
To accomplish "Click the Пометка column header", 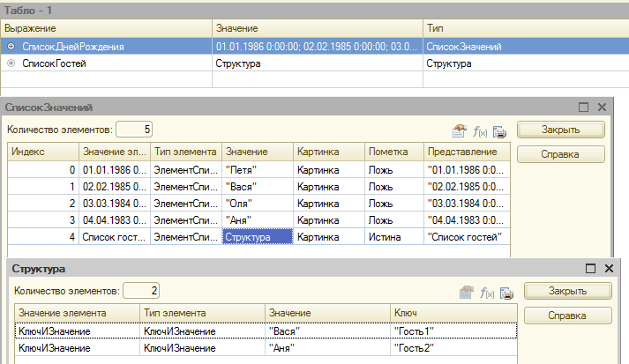I will coord(394,152).
